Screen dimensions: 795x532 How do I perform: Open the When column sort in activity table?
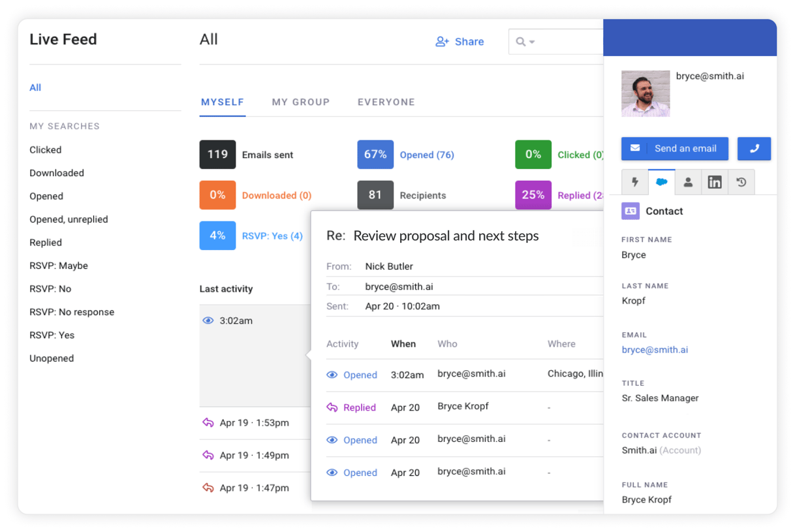(403, 344)
